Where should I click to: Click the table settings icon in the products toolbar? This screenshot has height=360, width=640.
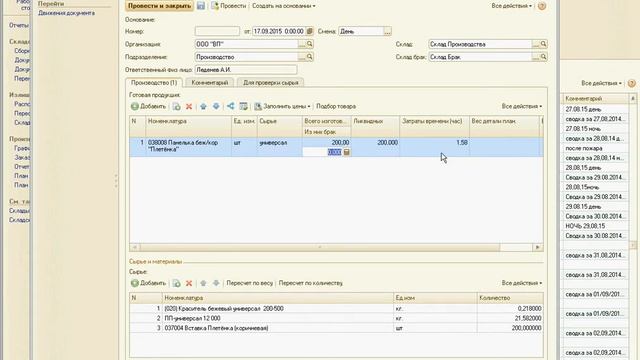point(244,106)
